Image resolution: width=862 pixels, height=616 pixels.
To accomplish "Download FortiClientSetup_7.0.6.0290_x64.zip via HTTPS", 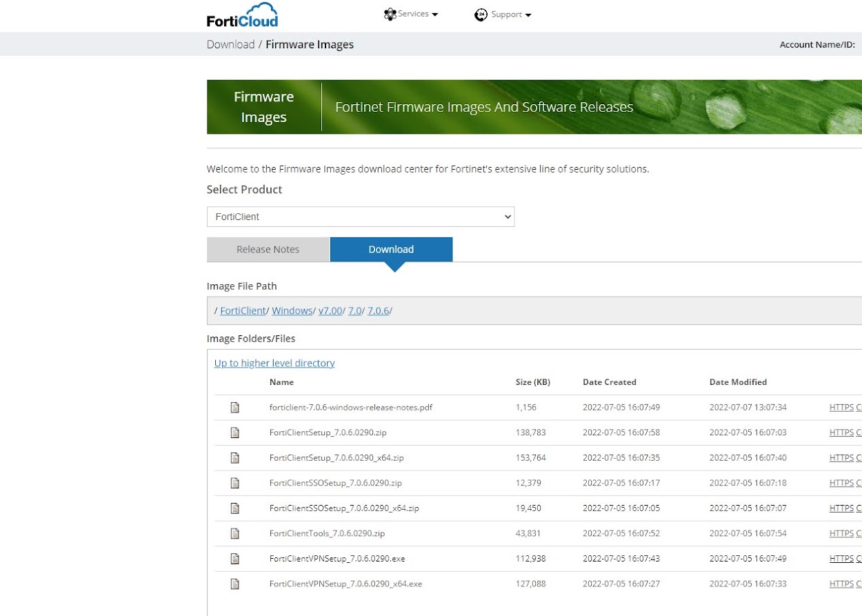I will coord(841,458).
